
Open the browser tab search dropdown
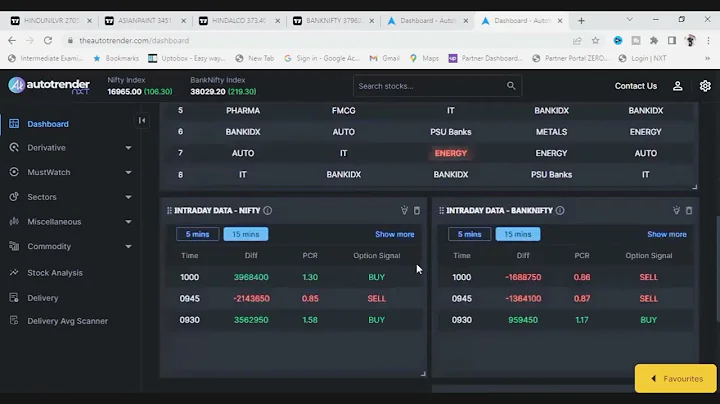[x=630, y=20]
